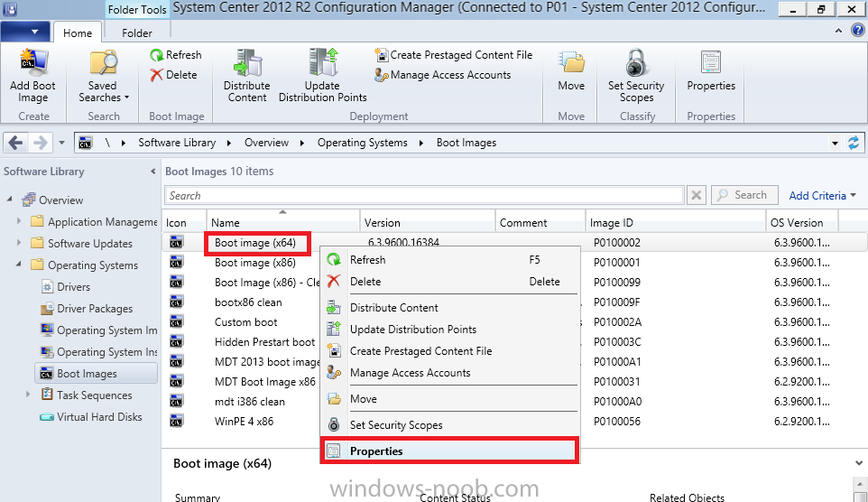Image resolution: width=868 pixels, height=502 pixels.
Task: Open the Add Criteria dropdown
Action: click(x=822, y=196)
